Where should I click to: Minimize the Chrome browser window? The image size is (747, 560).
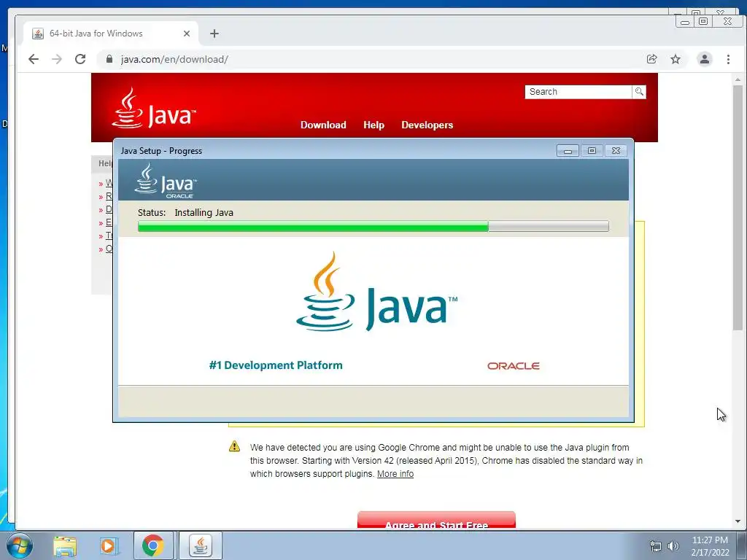(x=685, y=21)
